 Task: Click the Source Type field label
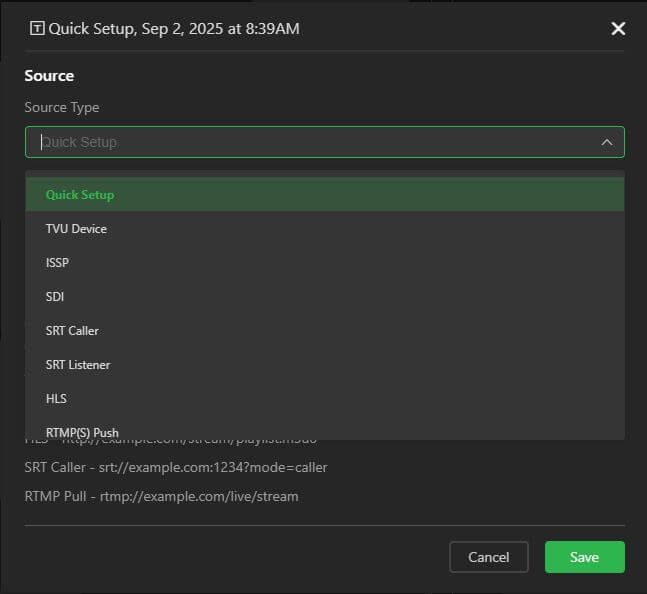(x=62, y=107)
